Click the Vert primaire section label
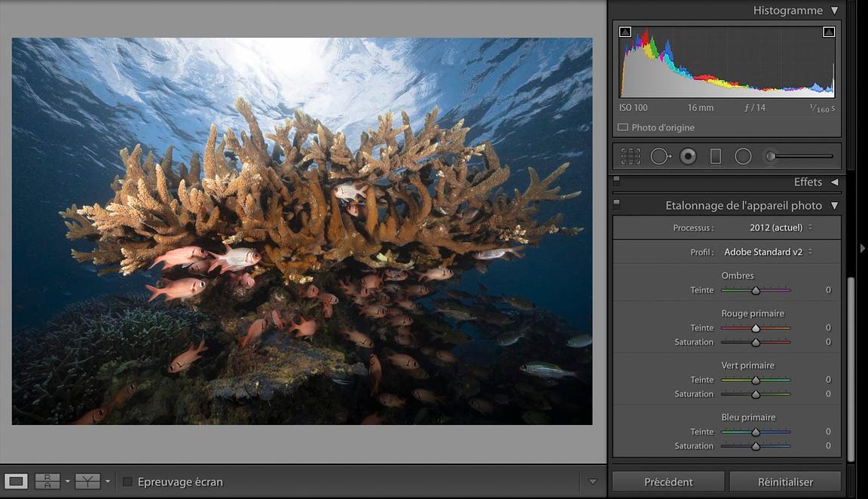868x499 pixels. click(748, 366)
